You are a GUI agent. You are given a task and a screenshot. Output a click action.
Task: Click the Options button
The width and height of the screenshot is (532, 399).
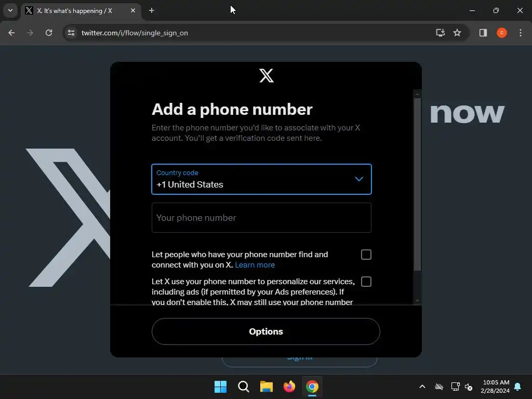[x=265, y=331]
